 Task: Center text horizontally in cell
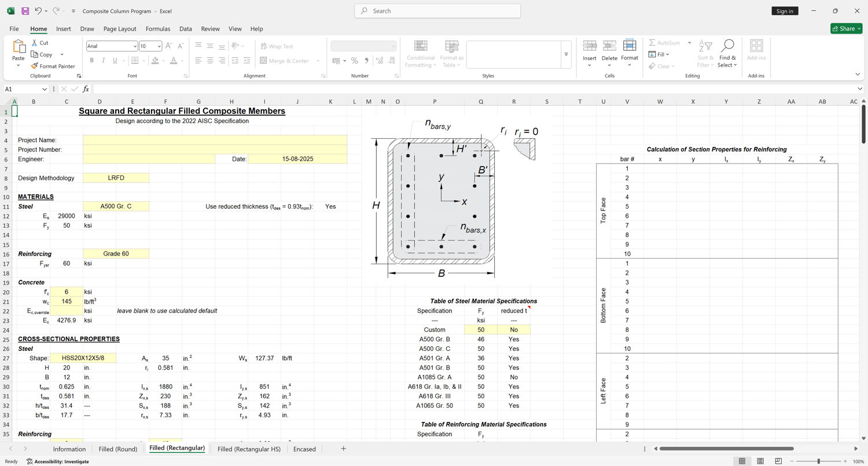(x=210, y=61)
